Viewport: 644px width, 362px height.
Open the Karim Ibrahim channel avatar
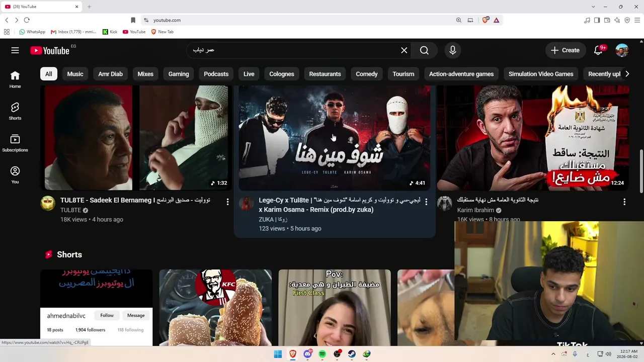point(445,203)
